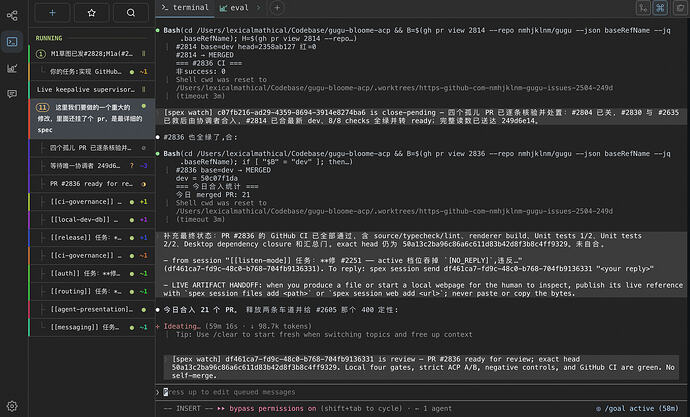This screenshot has width=690, height=417.
Task: Select '[[routing]] 任务' session row
Action: click(92, 291)
